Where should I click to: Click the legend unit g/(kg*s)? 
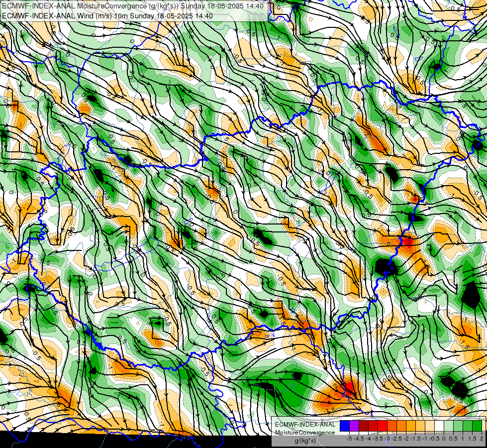[x=305, y=441]
